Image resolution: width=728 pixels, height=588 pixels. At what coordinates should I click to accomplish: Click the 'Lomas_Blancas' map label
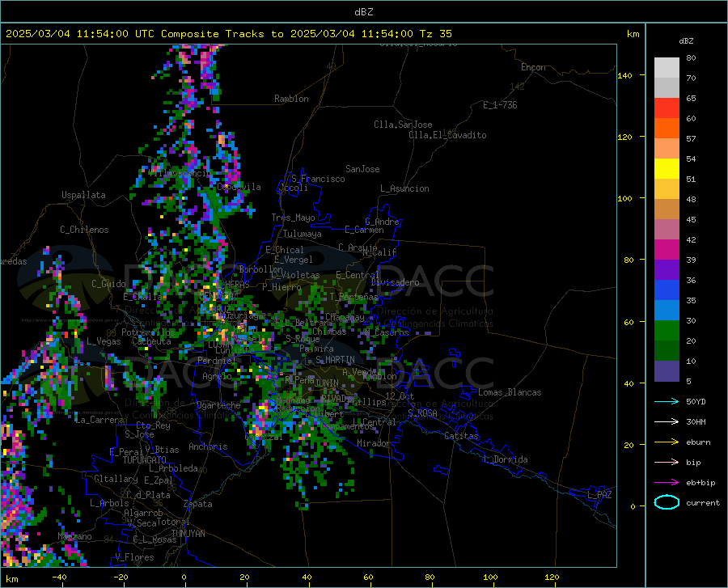click(510, 392)
